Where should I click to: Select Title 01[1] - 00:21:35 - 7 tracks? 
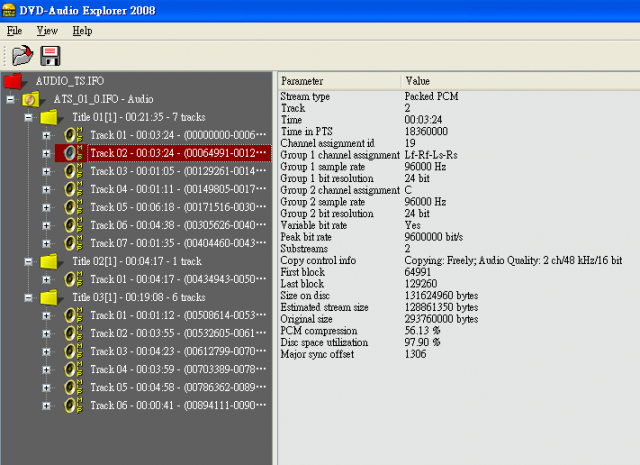(139, 117)
